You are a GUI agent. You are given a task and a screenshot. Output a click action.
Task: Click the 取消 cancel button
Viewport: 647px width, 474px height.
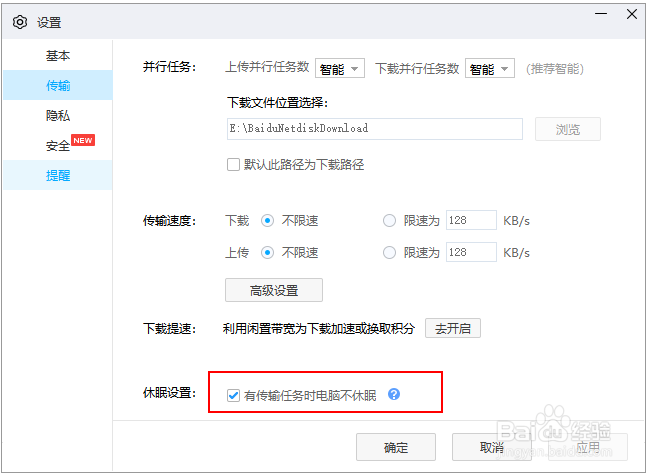492,447
